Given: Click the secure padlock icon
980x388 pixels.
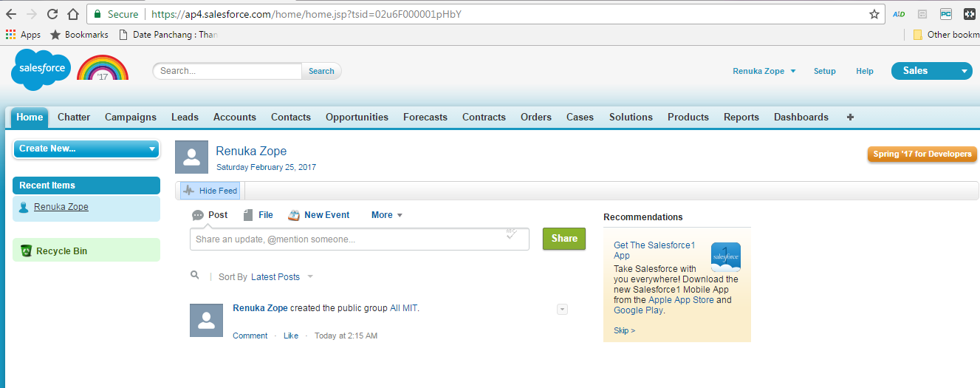Looking at the screenshot, I should tap(97, 14).
